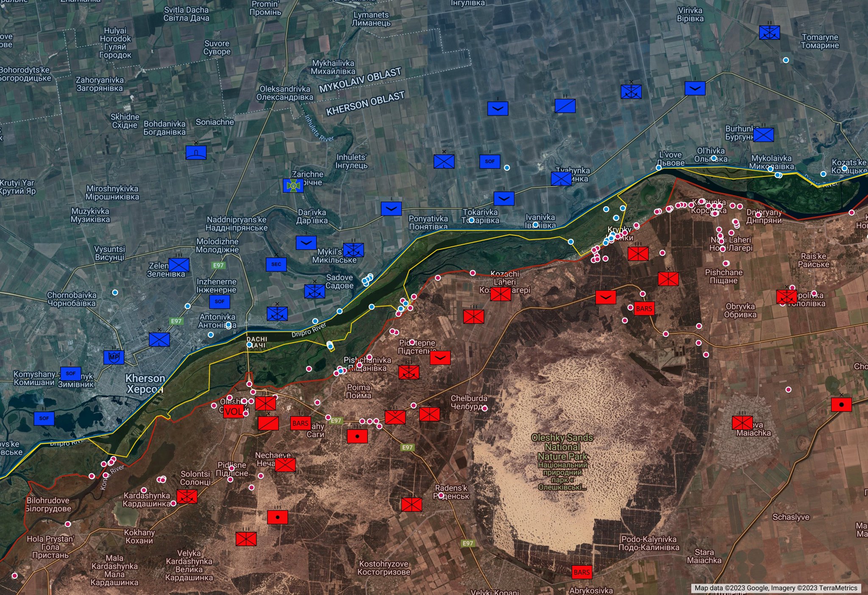Select the red unit marker at Kardashynka
Viewport: 868px width, 595px height.
(187, 496)
